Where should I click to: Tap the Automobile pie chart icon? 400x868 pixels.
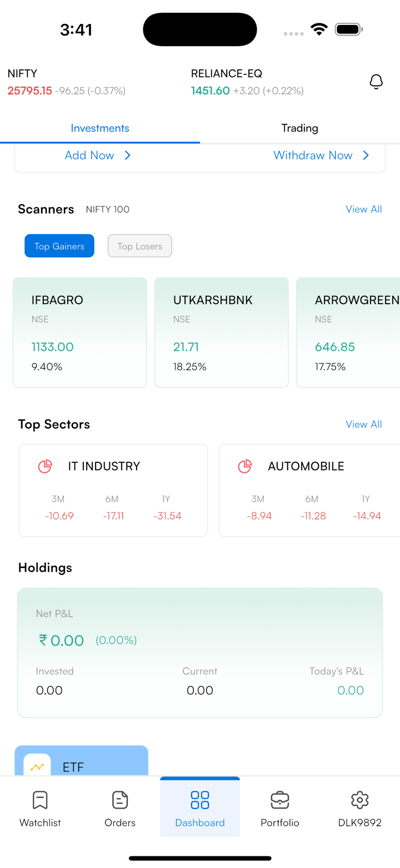pyautogui.click(x=245, y=466)
